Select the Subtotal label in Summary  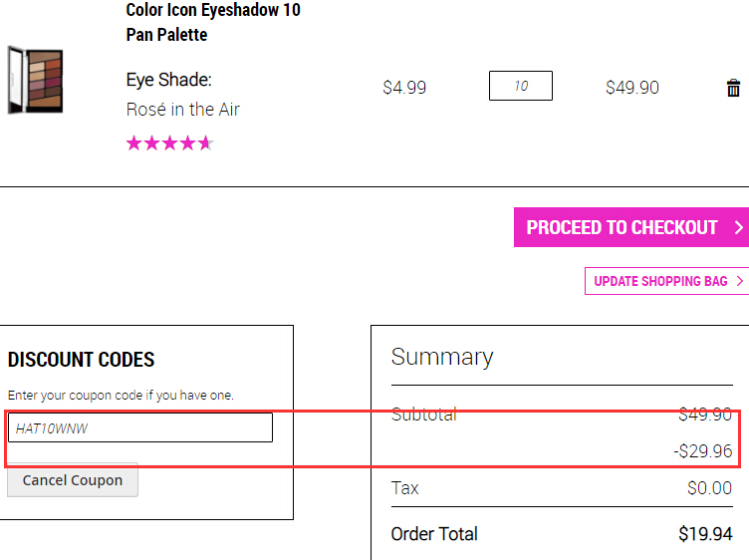(x=424, y=415)
